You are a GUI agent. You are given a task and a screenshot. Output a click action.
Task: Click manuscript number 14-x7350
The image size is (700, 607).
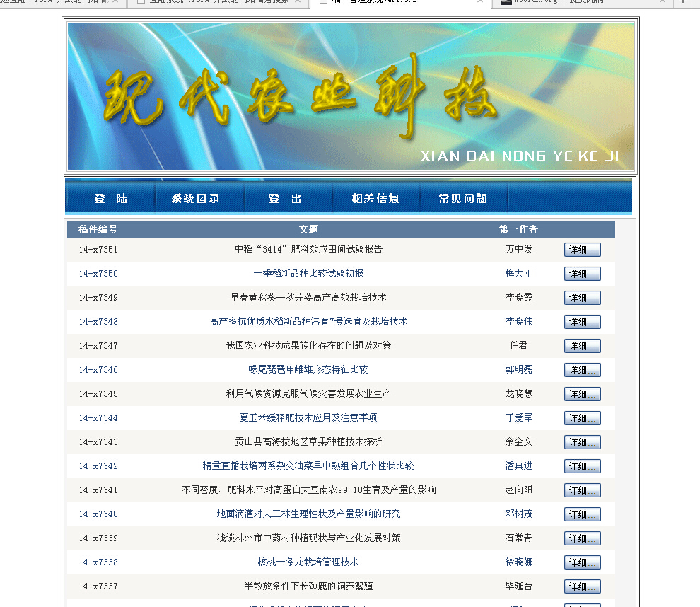[98, 274]
